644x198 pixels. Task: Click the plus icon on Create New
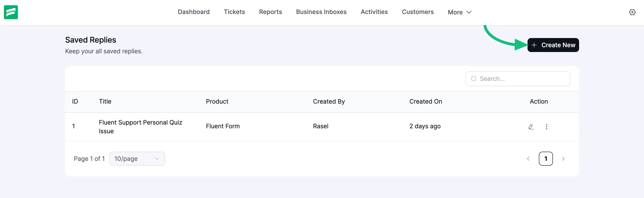click(534, 45)
